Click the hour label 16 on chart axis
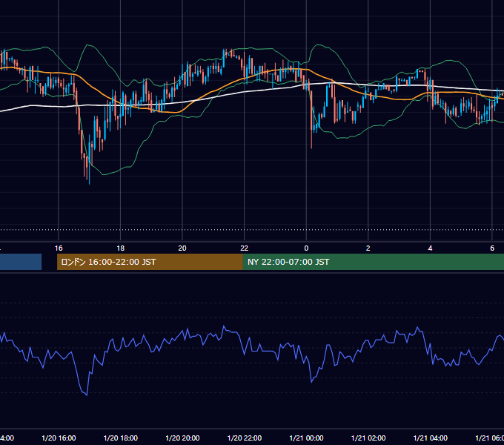Screen dimensions: 504x445 click(x=59, y=248)
